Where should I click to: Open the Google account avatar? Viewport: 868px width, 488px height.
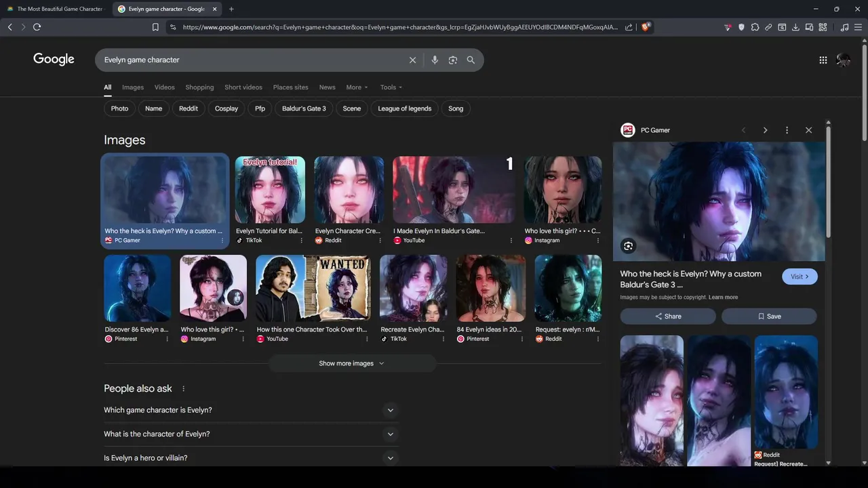pyautogui.click(x=844, y=60)
